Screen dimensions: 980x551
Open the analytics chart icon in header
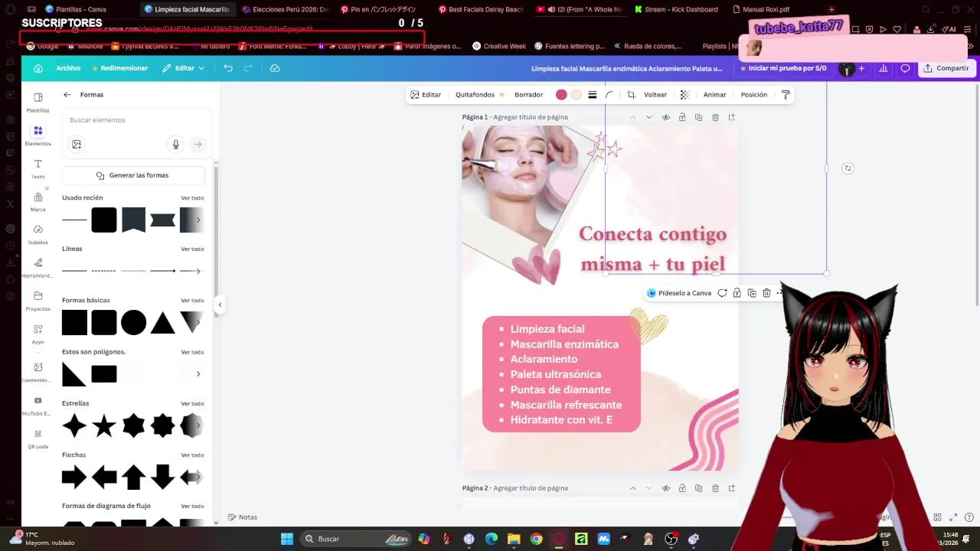[884, 68]
